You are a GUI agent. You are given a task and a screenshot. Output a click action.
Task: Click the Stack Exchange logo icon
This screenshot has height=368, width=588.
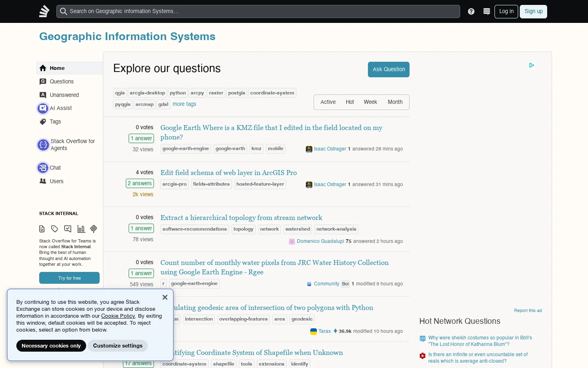[44, 11]
